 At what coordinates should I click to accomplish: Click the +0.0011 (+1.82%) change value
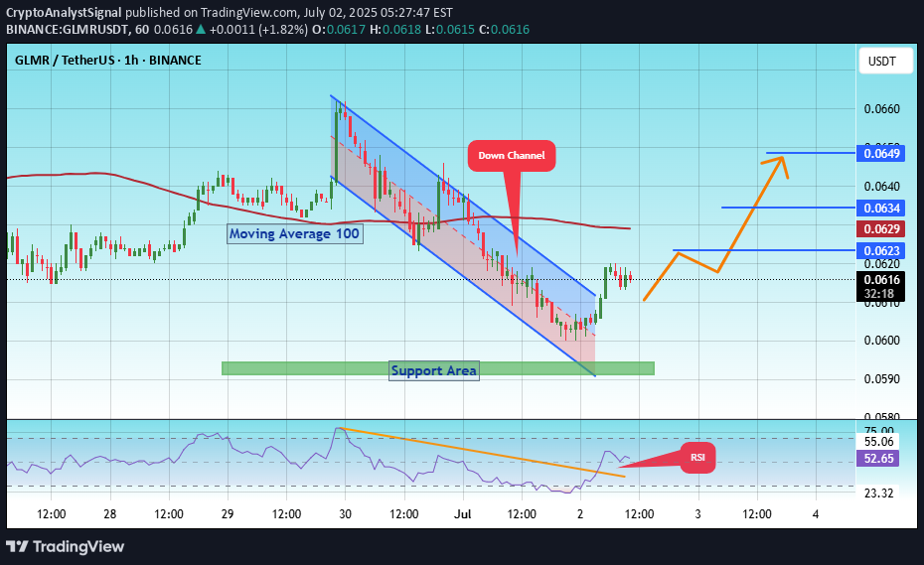point(258,30)
